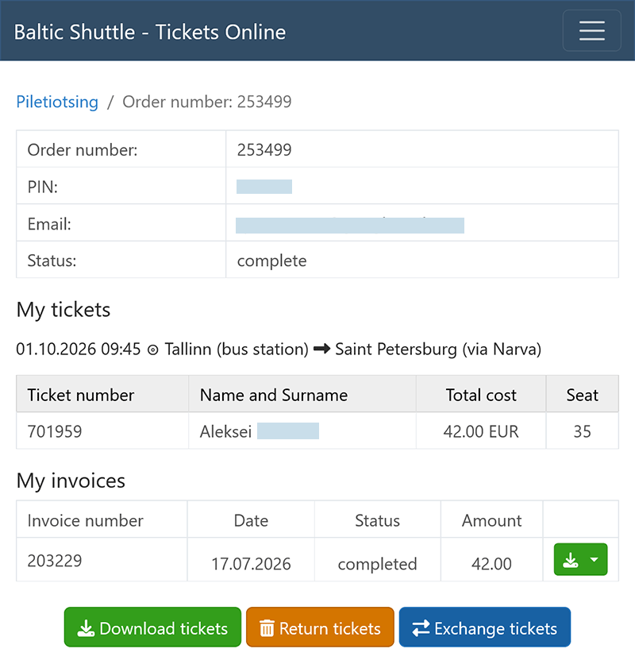Image resolution: width=635 pixels, height=672 pixels.
Task: Click the invoice amount 42.00
Action: pos(491,563)
